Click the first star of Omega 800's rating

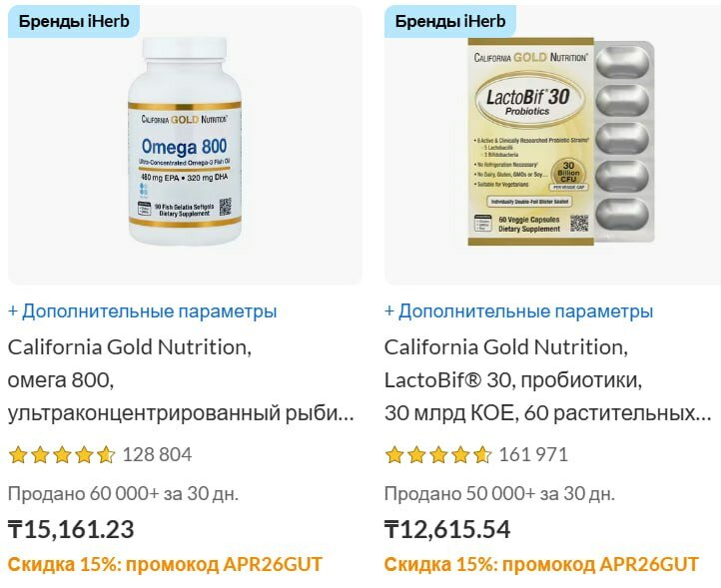(x=18, y=454)
